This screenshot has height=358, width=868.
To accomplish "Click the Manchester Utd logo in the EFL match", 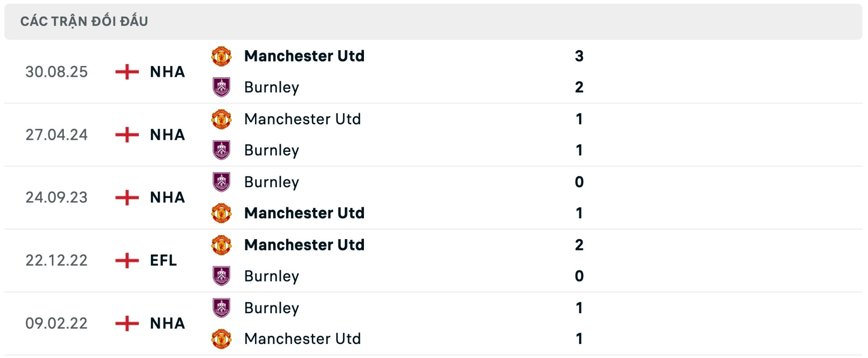I will (222, 245).
